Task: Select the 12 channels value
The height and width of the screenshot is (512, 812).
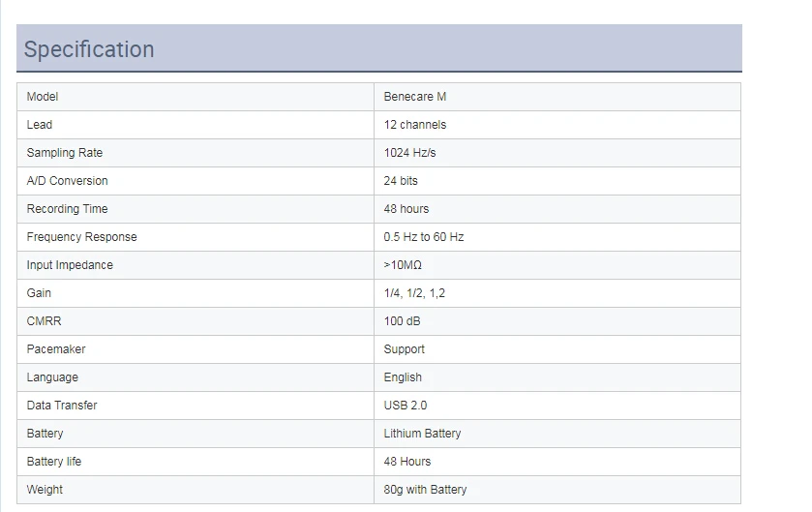Action: point(415,125)
